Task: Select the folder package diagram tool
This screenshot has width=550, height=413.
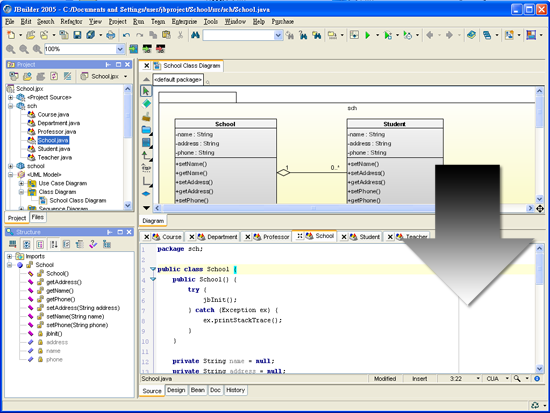Action: (146, 129)
